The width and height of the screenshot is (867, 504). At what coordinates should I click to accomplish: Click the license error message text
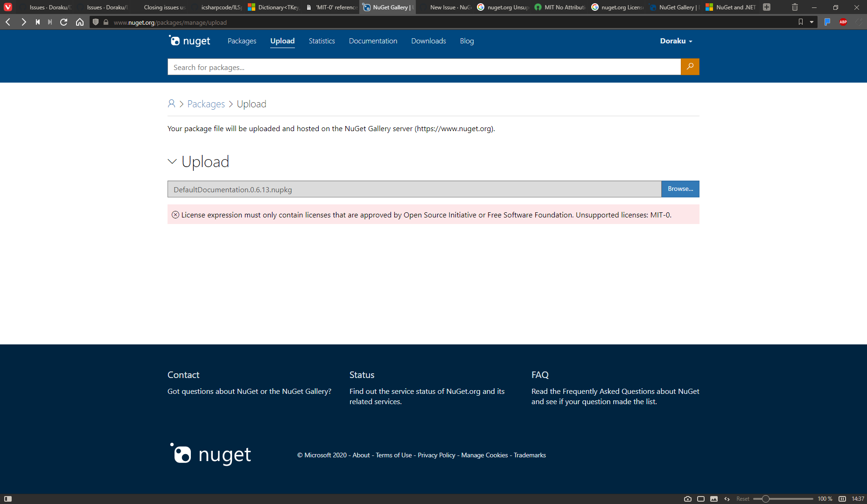427,215
